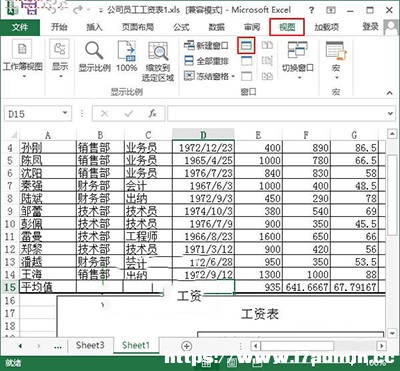Switch to the Sheet3 tab
The height and width of the screenshot is (371, 400).
pos(90,345)
